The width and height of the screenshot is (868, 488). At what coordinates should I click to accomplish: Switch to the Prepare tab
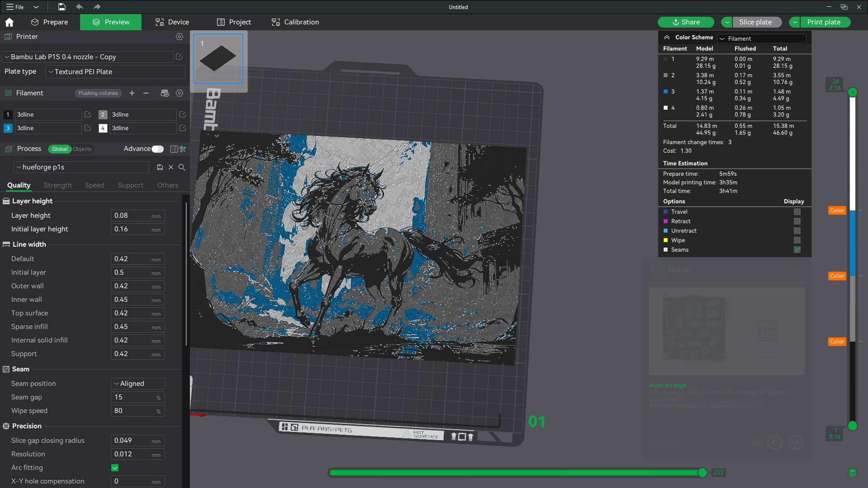pos(50,22)
